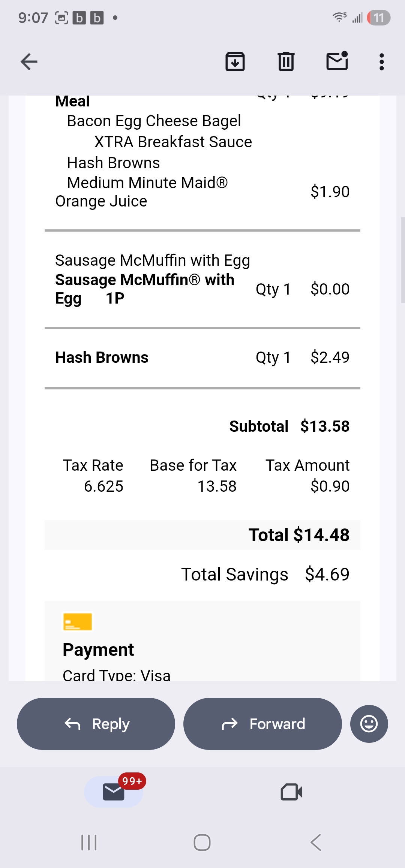Archive this email with the archive icon
The image size is (405, 868).
(235, 62)
